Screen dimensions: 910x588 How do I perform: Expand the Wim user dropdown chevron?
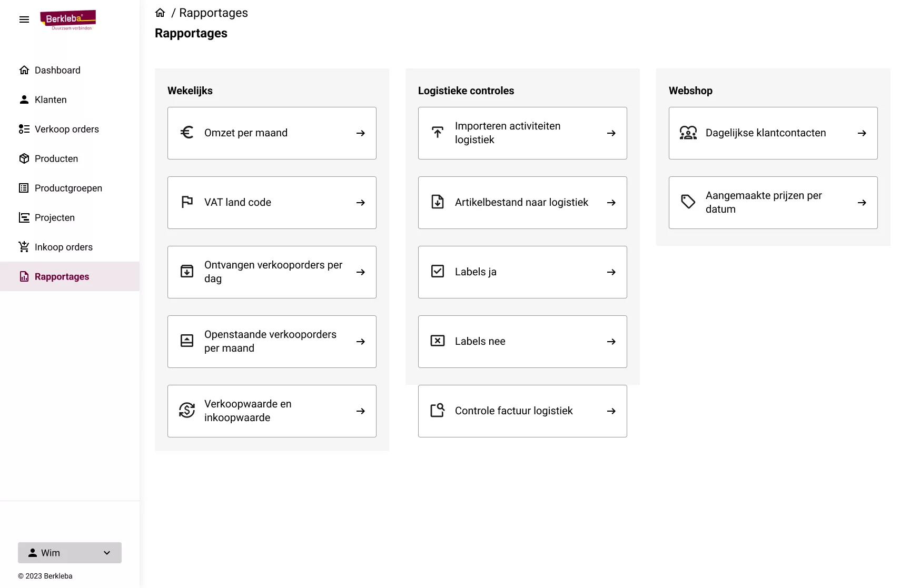(x=107, y=553)
